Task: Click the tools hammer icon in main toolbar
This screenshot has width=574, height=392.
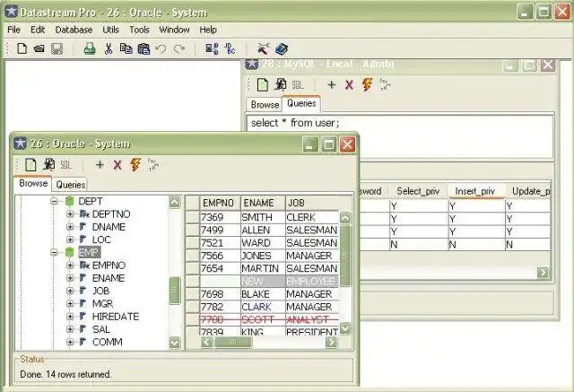Action: [263, 48]
